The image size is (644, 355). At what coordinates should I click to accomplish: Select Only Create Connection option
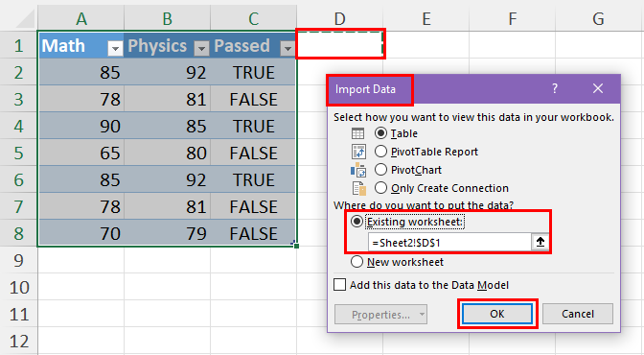[380, 188]
